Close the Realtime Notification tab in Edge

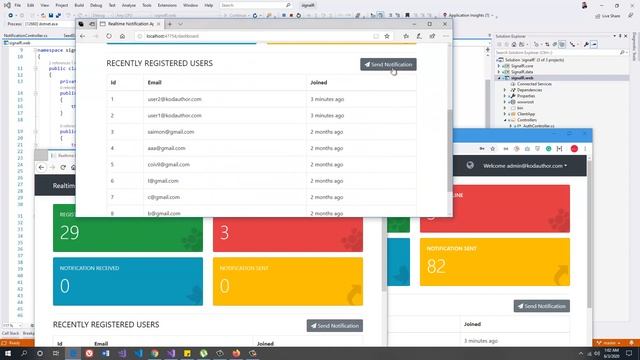pos(158,24)
